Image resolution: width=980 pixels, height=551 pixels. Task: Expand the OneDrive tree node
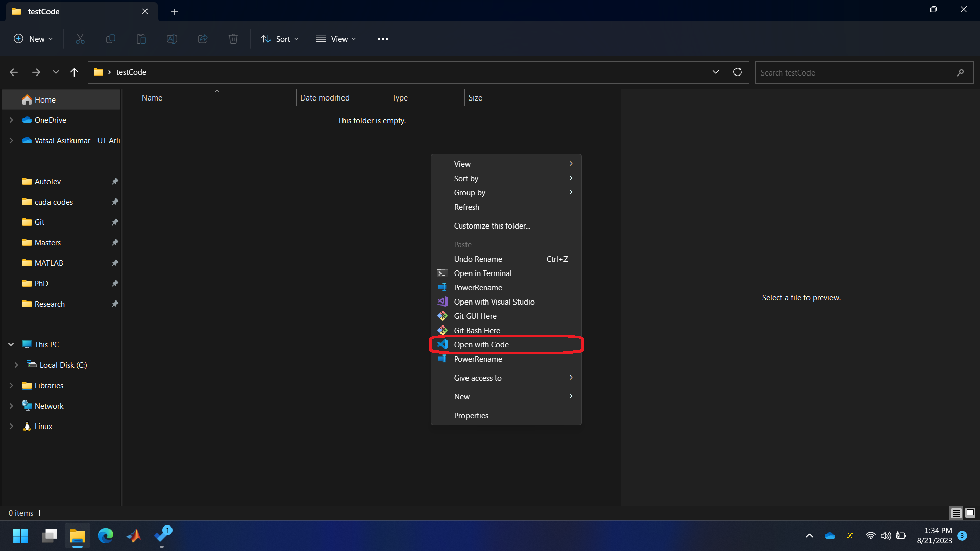tap(11, 120)
